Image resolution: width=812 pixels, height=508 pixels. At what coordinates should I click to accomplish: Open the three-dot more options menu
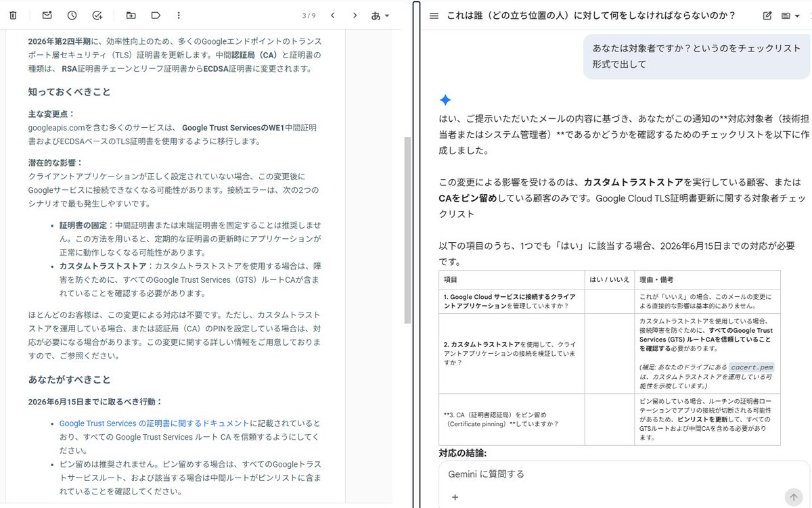[179, 15]
